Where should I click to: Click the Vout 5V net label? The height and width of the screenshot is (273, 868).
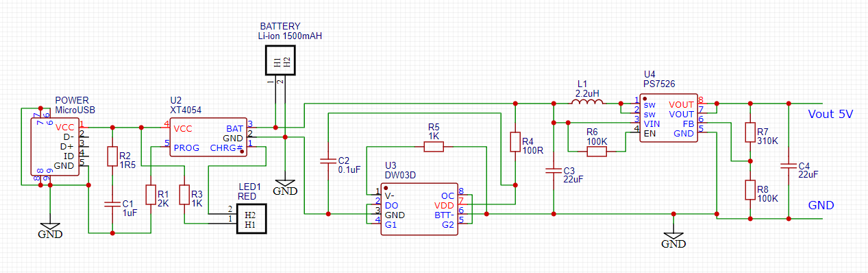[x=830, y=115]
